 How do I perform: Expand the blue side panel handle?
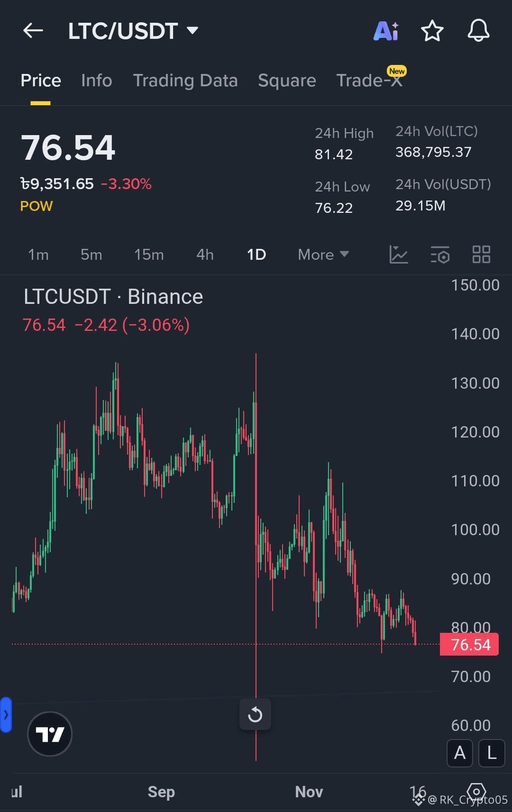coord(6,715)
